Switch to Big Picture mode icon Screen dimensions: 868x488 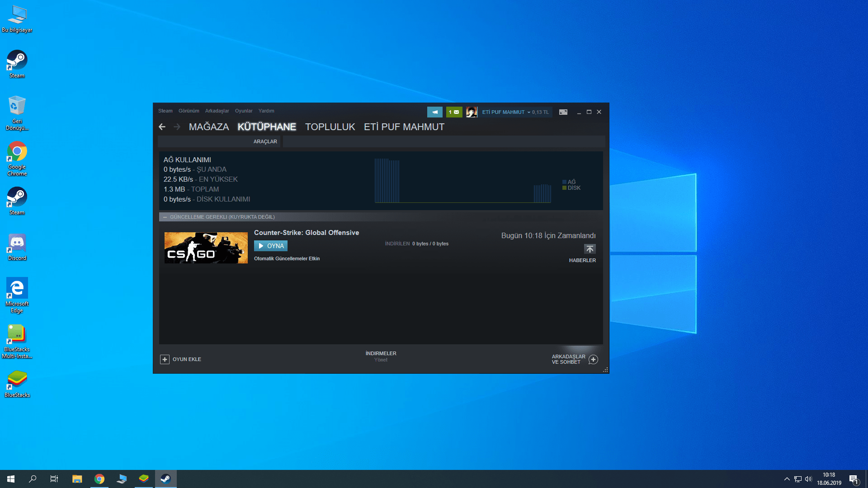tap(563, 112)
